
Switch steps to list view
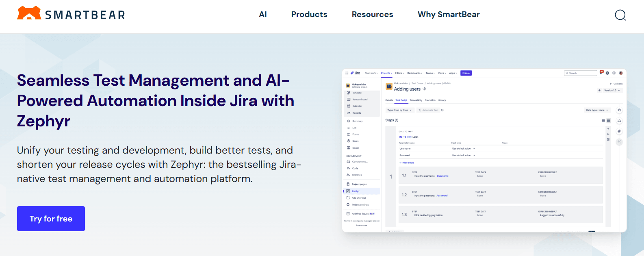[x=603, y=121]
